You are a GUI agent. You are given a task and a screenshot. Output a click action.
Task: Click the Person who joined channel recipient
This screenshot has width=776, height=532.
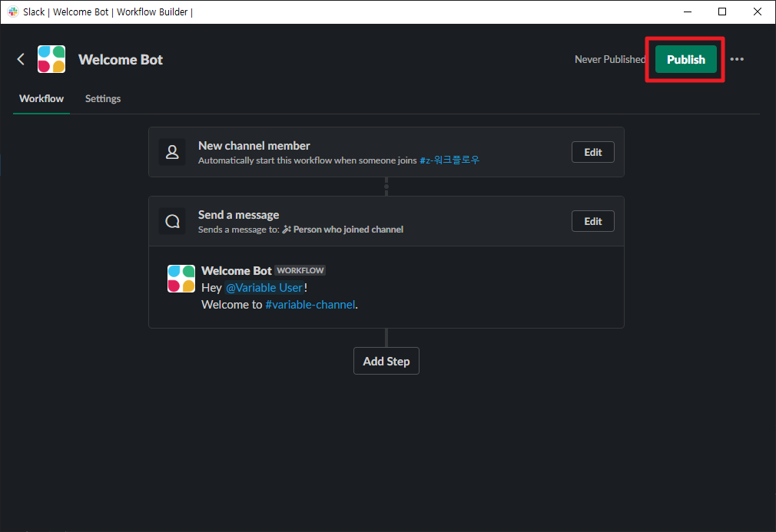(348, 230)
